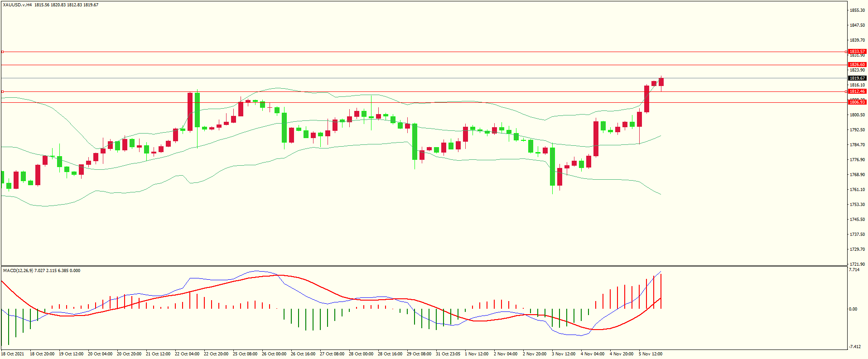Click the 1 Nov 12:00 time axis label
Viewport: 868px width, 359px height.
point(477,354)
